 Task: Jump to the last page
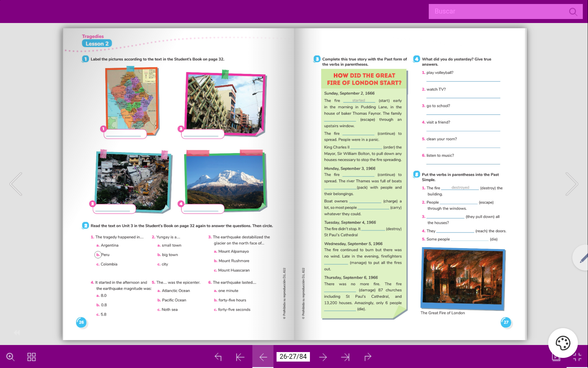(345, 357)
